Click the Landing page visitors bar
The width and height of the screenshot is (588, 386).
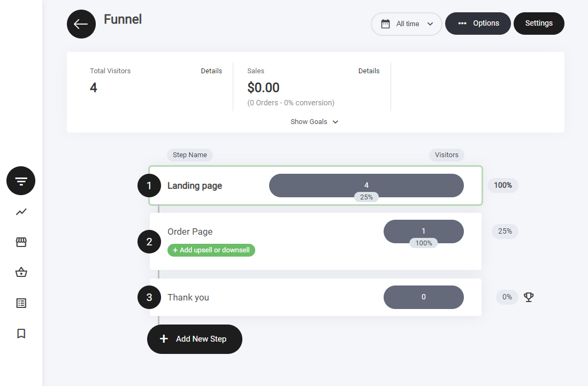point(366,184)
